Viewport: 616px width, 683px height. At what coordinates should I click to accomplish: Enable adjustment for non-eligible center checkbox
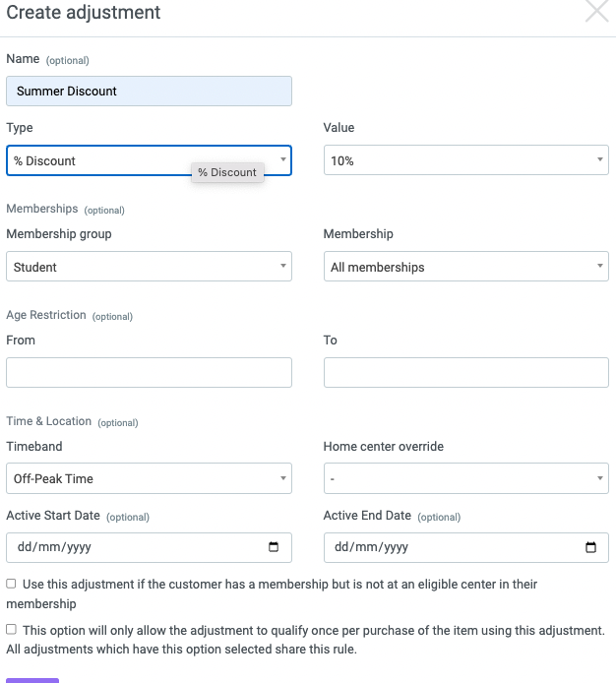(x=11, y=584)
